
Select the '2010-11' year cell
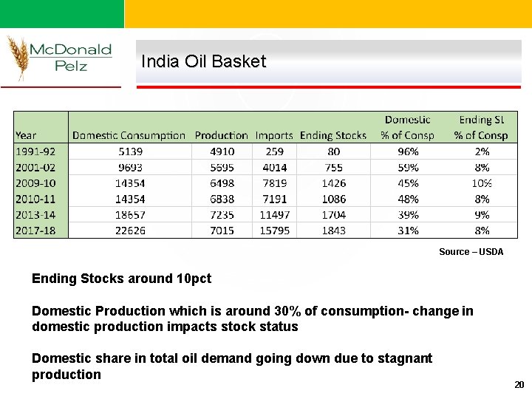35,199
